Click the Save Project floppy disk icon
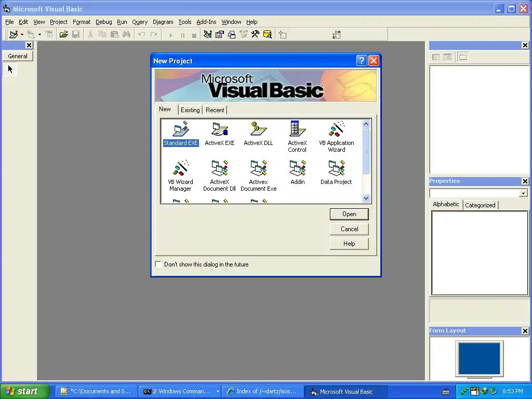This screenshot has width=532, height=399. point(76,34)
